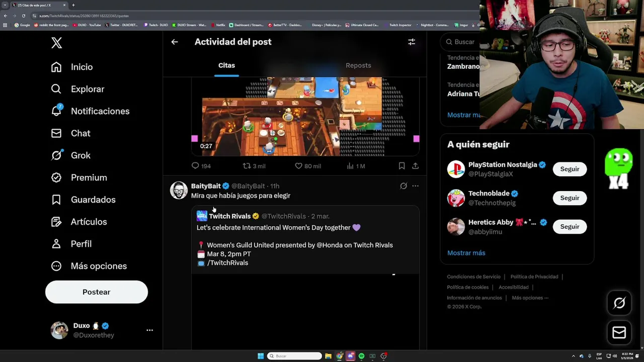Open Spotify from the taskbar
644x362 pixels.
click(361, 356)
